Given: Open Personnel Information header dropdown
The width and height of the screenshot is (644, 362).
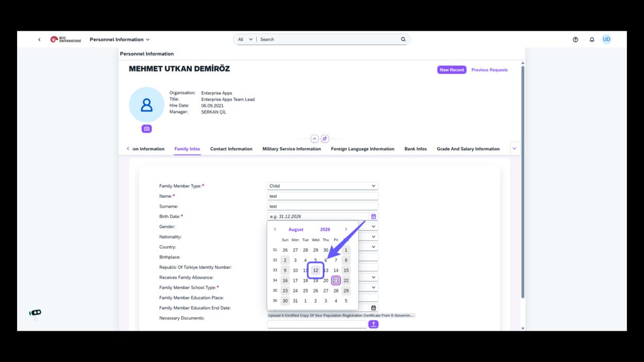Looking at the screenshot, I should pyautogui.click(x=120, y=40).
